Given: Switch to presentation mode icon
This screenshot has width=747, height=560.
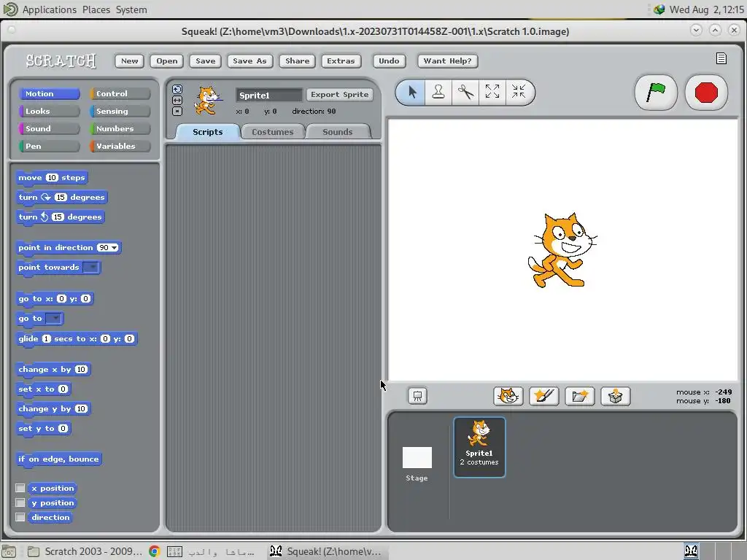Looking at the screenshot, I should pyautogui.click(x=417, y=396).
